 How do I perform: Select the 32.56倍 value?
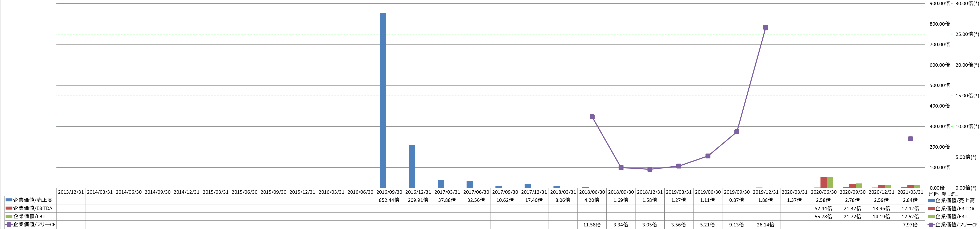click(476, 200)
